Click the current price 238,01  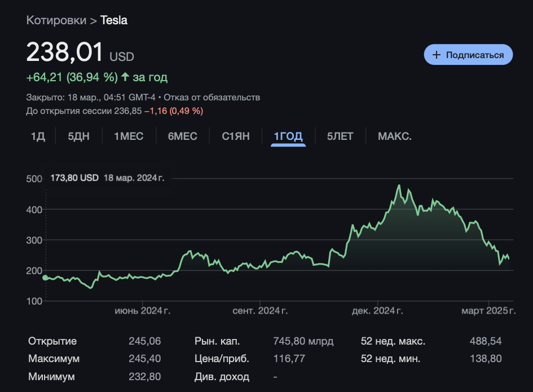[x=65, y=52]
